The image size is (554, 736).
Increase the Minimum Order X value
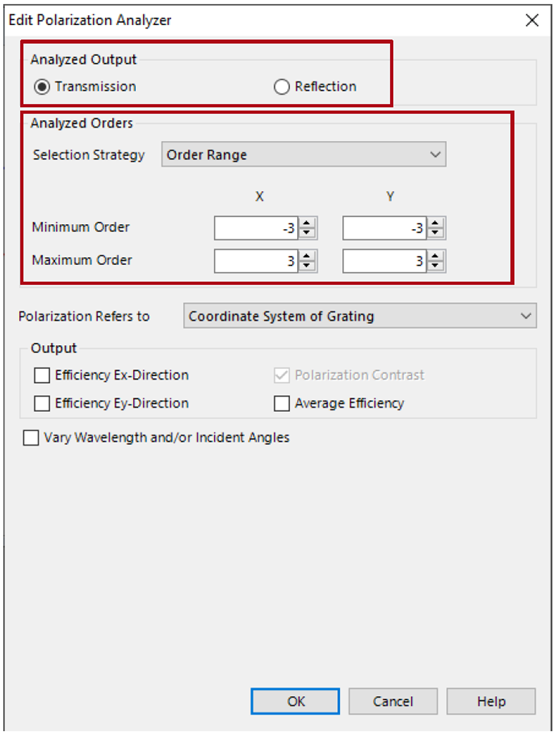[x=307, y=223]
